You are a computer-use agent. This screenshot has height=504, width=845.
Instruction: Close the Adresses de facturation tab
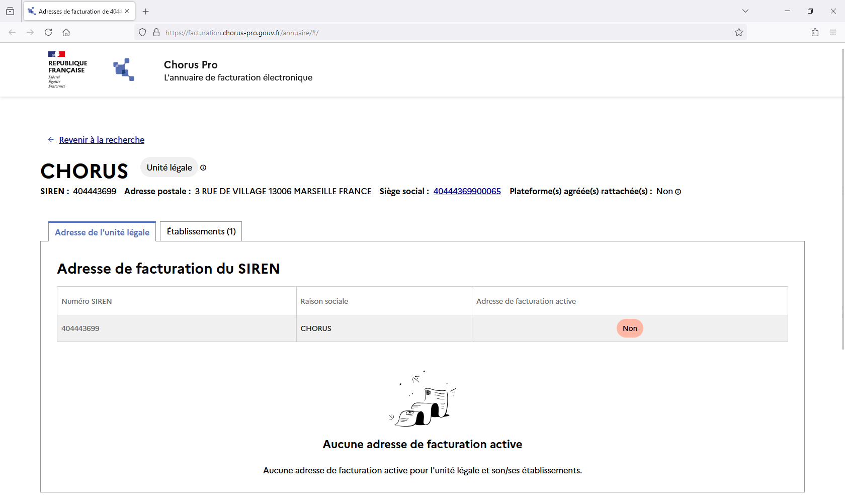coord(127,11)
